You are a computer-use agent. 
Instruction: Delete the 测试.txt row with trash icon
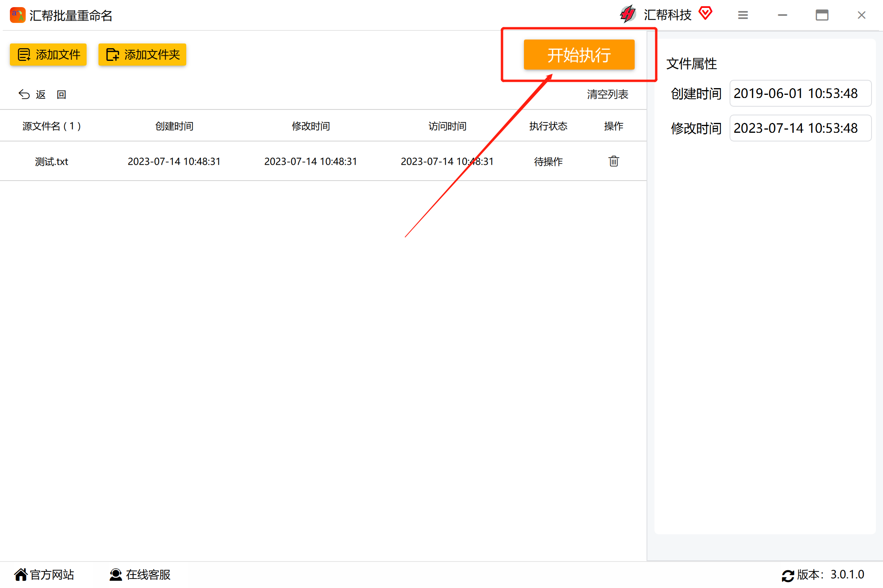click(613, 161)
